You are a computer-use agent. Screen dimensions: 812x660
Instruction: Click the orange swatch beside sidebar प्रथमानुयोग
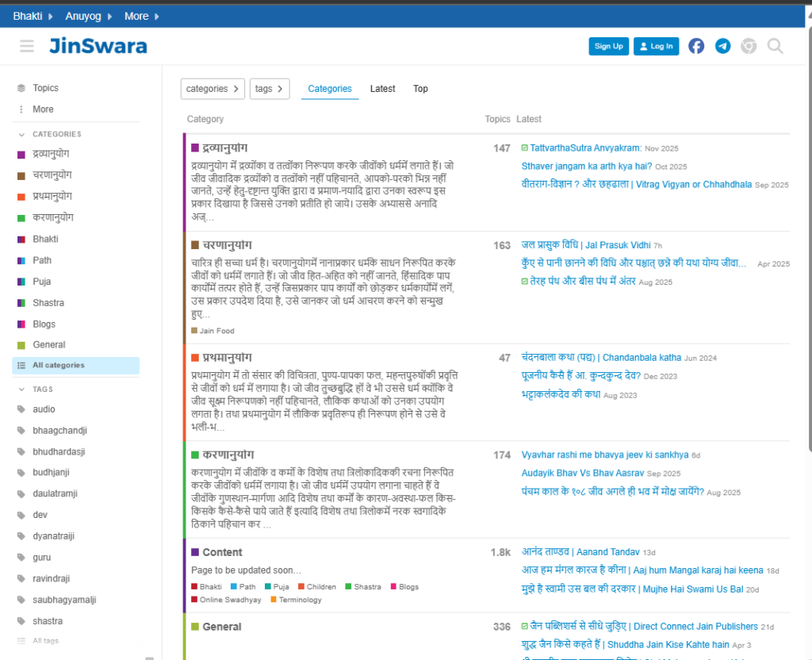point(21,197)
